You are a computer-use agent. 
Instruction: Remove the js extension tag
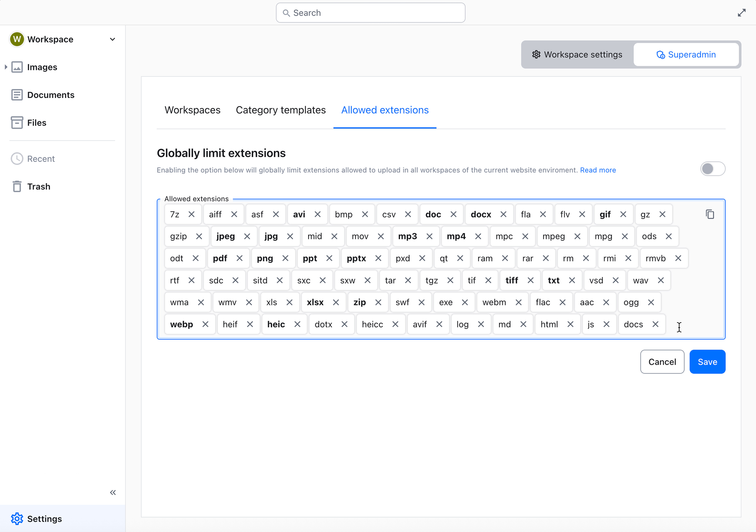point(606,324)
